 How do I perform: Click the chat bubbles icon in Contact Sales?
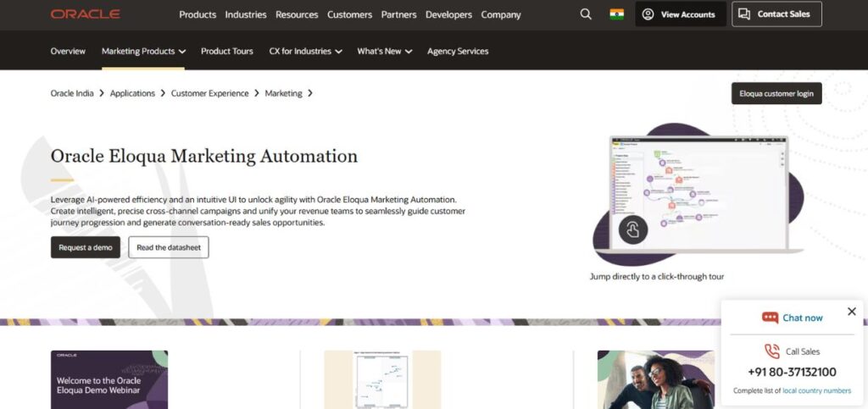(744, 14)
